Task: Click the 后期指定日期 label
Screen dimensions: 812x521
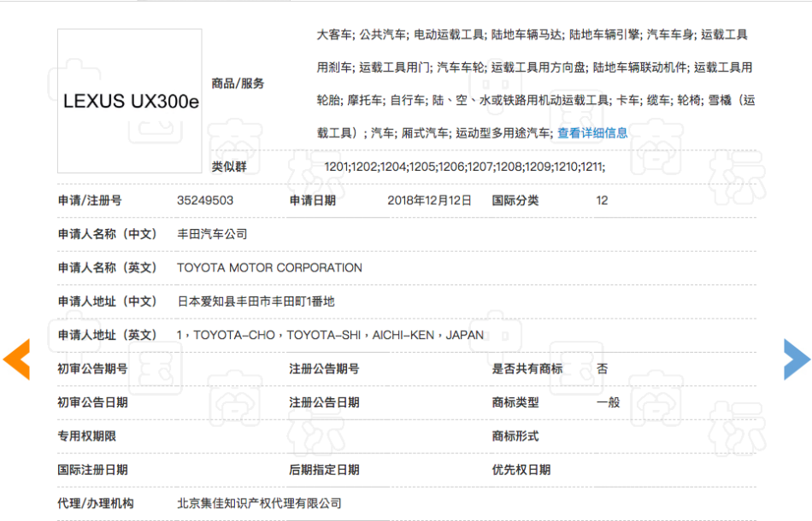Action: point(324,470)
